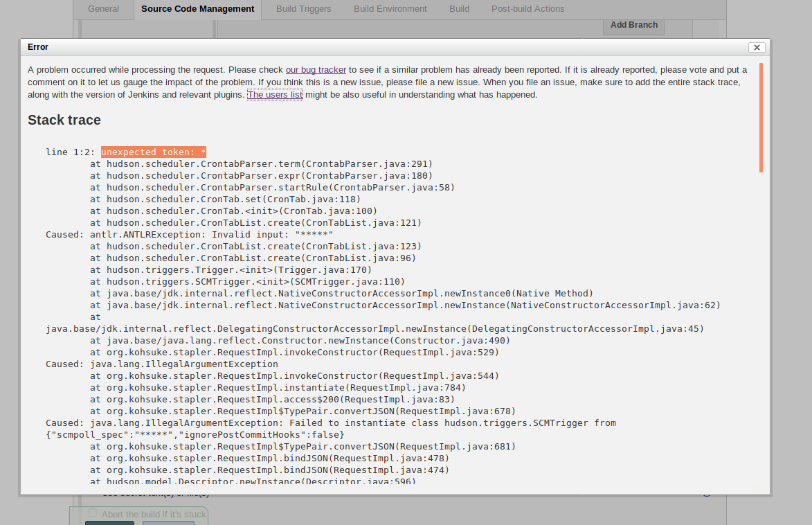Open the Build Environment tab
Viewport: 812px width, 525px height.
(x=390, y=9)
